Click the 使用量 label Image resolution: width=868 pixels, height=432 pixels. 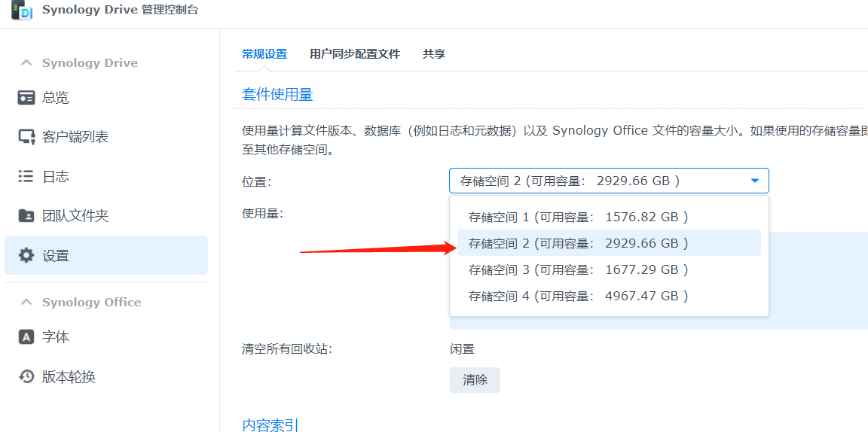pyautogui.click(x=262, y=213)
